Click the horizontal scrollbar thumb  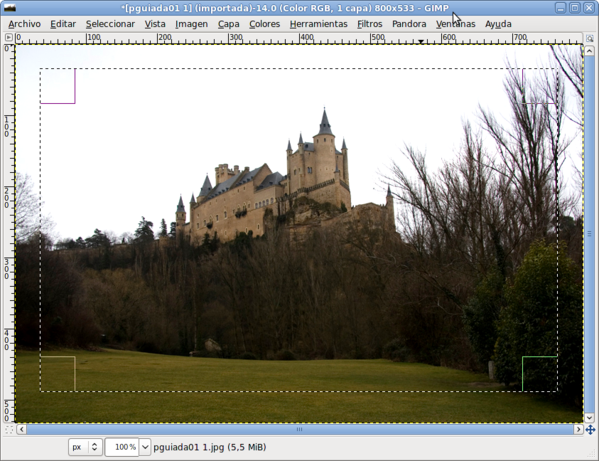[x=300, y=429]
